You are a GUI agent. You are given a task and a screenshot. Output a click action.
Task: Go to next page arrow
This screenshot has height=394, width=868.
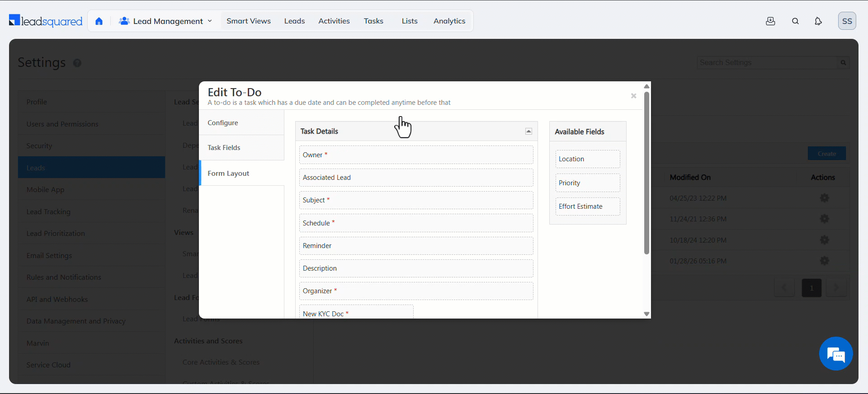(x=836, y=288)
